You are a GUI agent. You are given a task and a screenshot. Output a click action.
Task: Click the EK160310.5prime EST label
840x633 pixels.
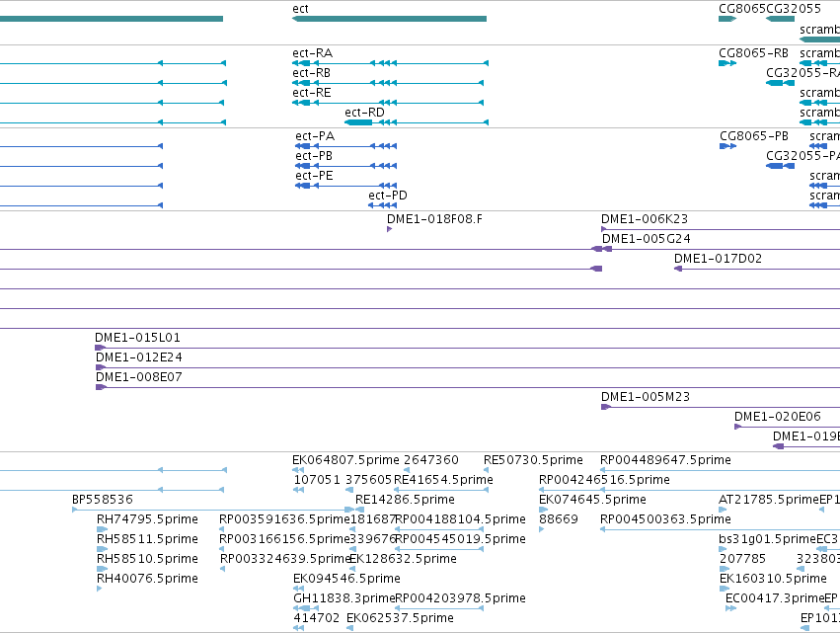773,580
